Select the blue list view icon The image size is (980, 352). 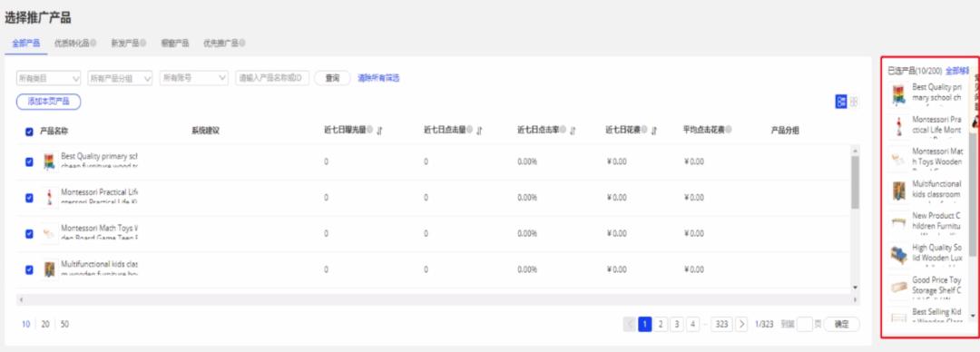841,102
